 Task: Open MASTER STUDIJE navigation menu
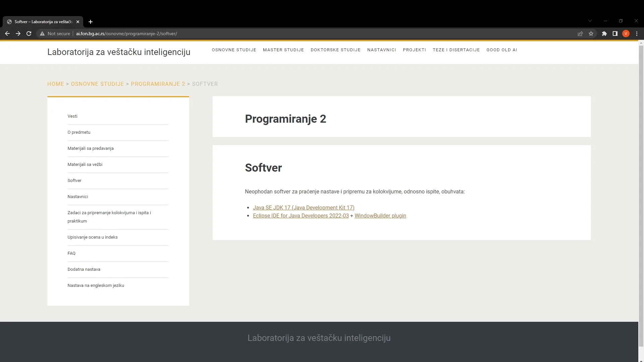(x=283, y=50)
